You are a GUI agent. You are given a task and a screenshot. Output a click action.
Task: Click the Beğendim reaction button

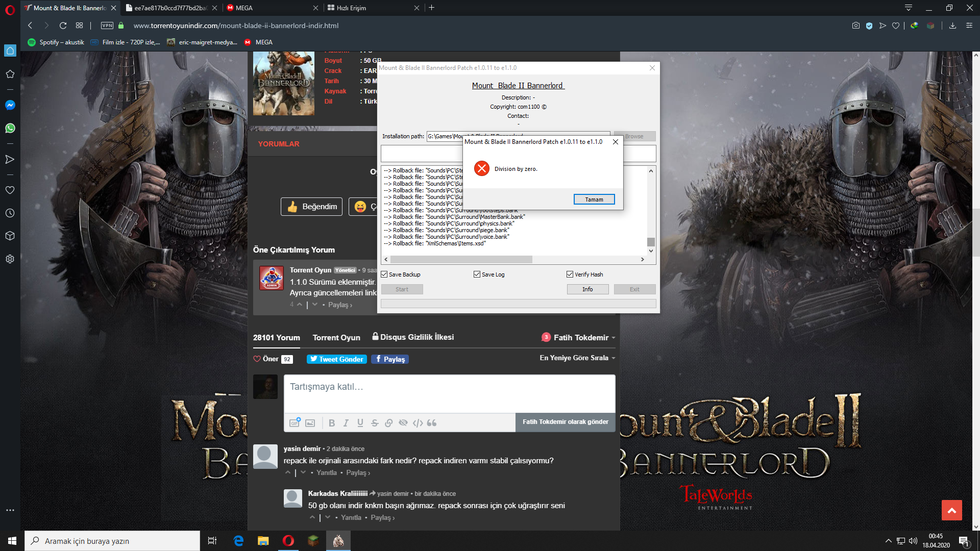312,207
